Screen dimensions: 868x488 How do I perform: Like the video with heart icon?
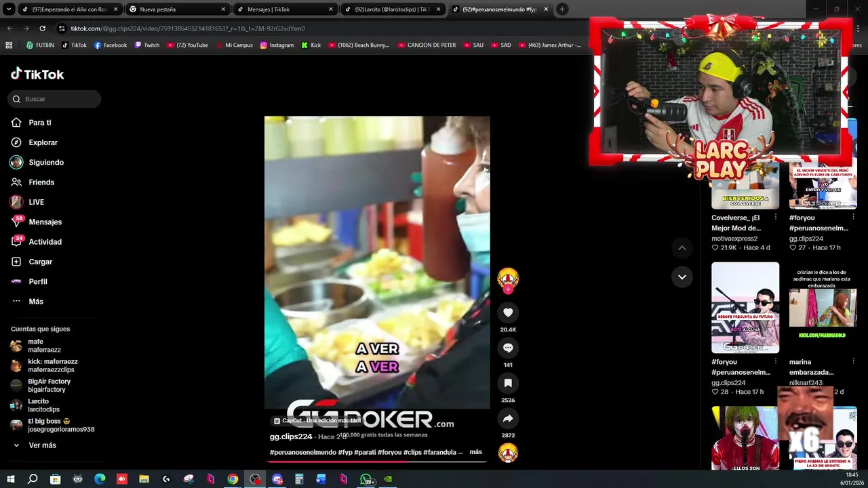coord(508,312)
